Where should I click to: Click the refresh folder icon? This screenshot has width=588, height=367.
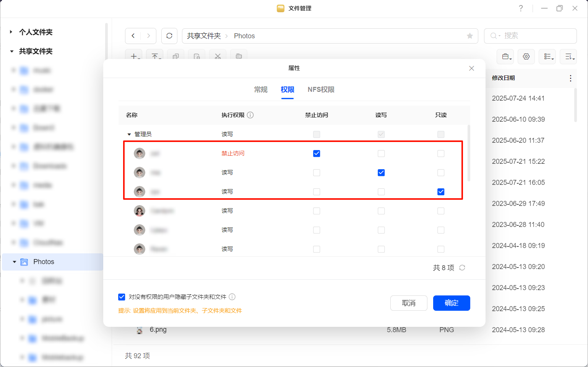[x=169, y=36]
